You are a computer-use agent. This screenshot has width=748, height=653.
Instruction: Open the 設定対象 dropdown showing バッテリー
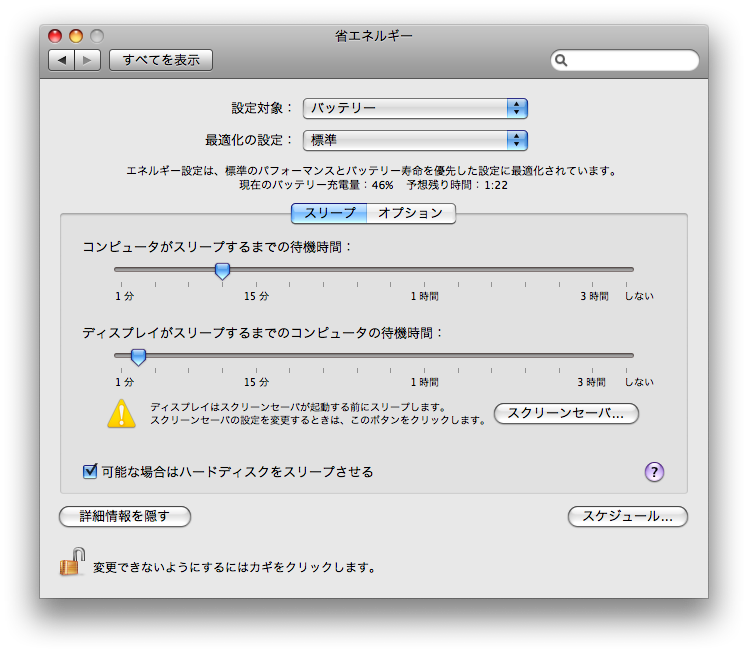pyautogui.click(x=415, y=108)
